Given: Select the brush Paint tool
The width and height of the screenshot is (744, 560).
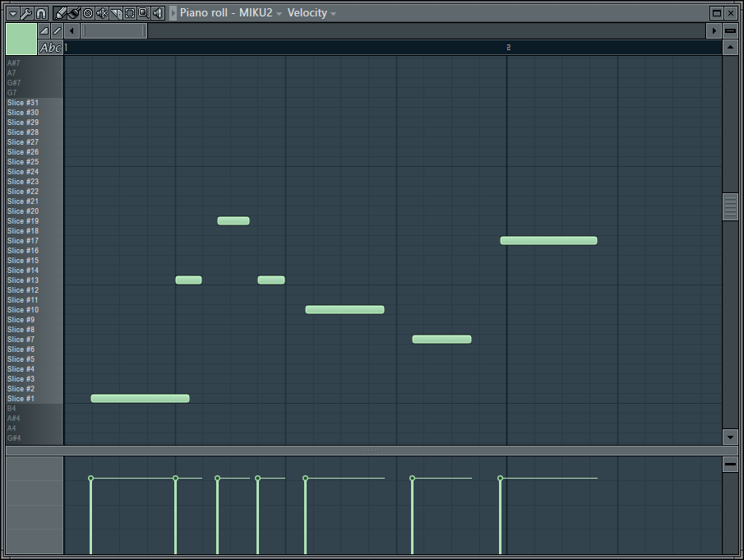Looking at the screenshot, I should click(74, 13).
